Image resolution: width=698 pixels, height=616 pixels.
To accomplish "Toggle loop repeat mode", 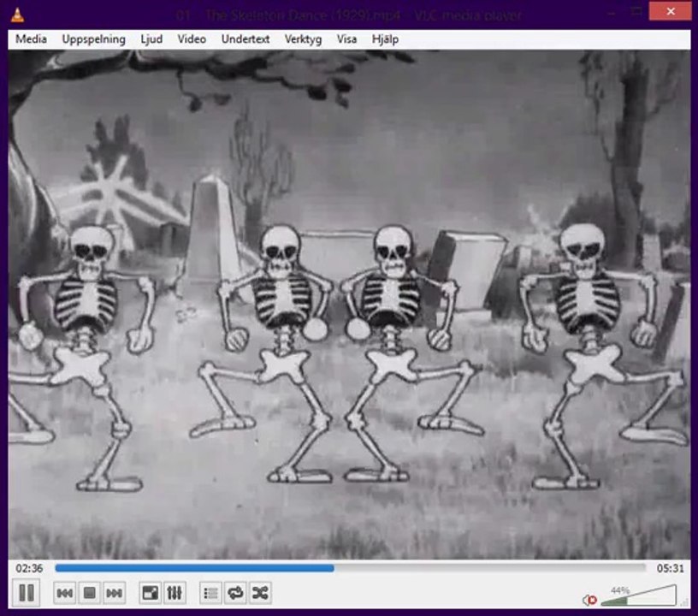I will pyautogui.click(x=235, y=593).
